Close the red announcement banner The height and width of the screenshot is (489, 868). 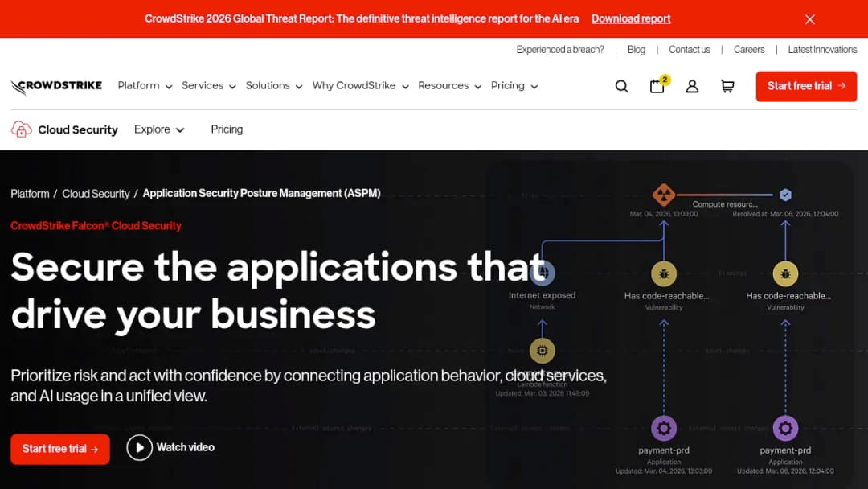(x=810, y=19)
